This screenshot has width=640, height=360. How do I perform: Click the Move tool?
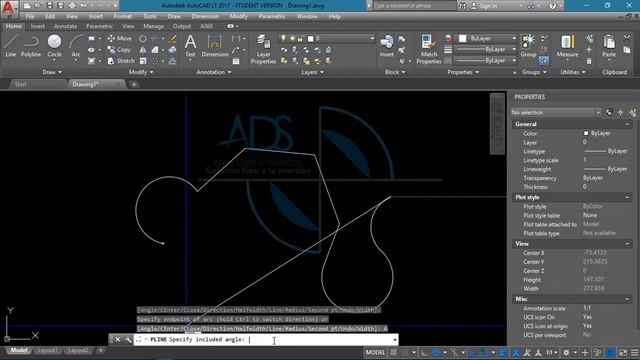[120, 38]
